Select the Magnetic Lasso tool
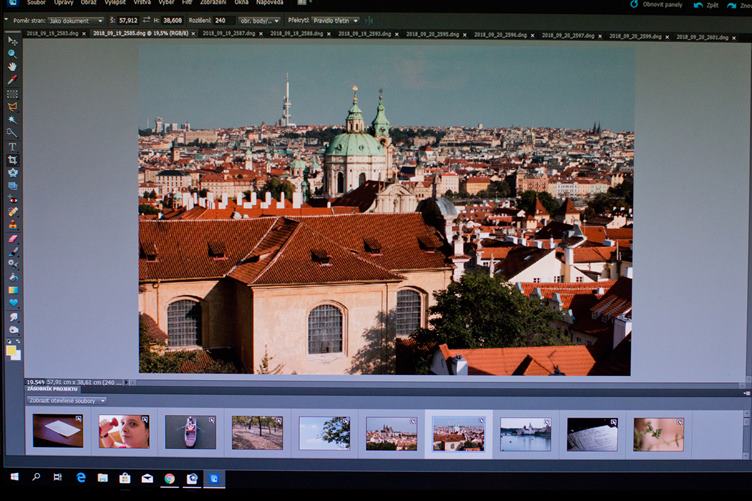Viewport: 752px width, 501px height. click(12, 107)
